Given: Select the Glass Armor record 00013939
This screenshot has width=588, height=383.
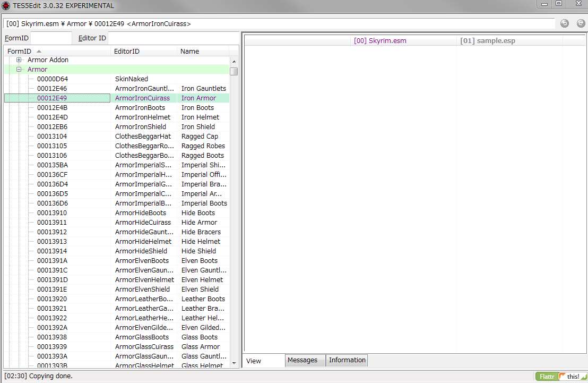Looking at the screenshot, I should [x=117, y=347].
